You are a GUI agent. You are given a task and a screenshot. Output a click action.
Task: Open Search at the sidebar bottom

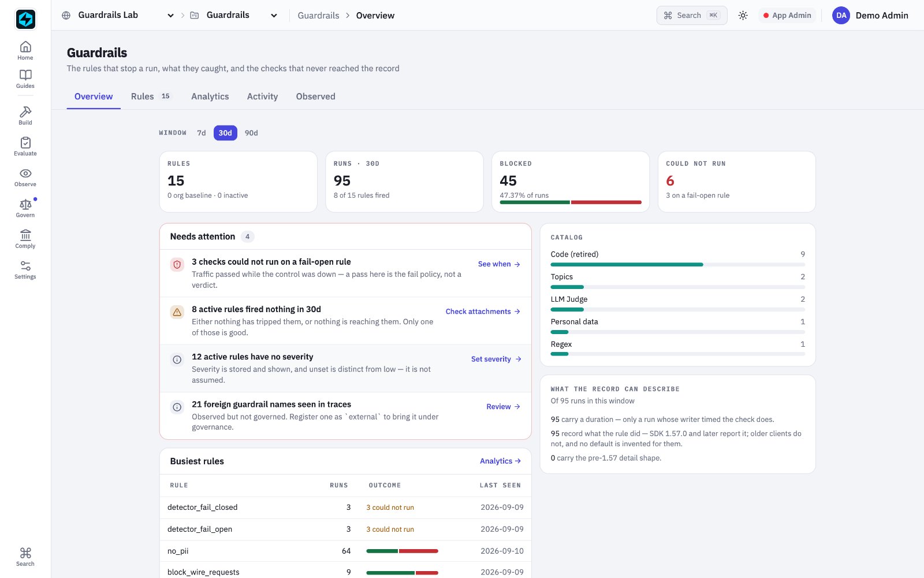(25, 557)
